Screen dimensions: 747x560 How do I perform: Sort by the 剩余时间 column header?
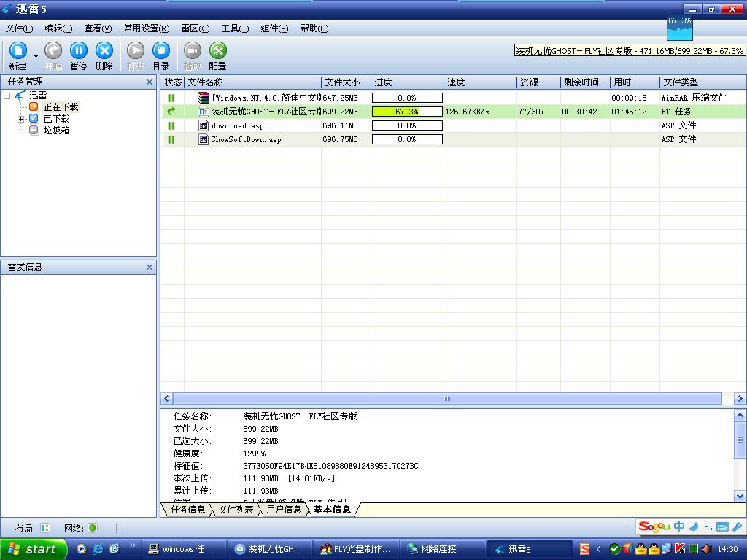586,82
